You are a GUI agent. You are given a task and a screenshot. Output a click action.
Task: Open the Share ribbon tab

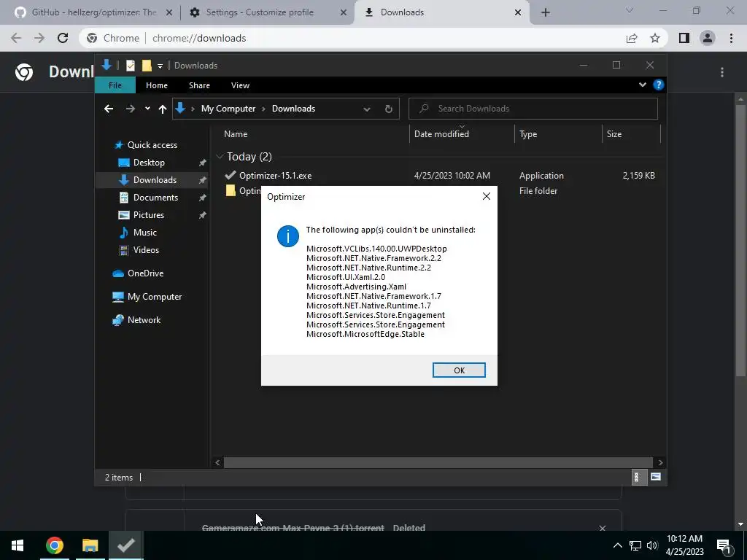199,85
